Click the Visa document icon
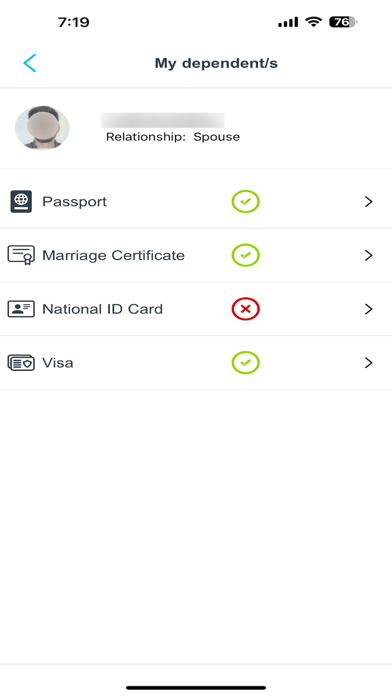The height and width of the screenshot is (696, 392). coord(21,363)
